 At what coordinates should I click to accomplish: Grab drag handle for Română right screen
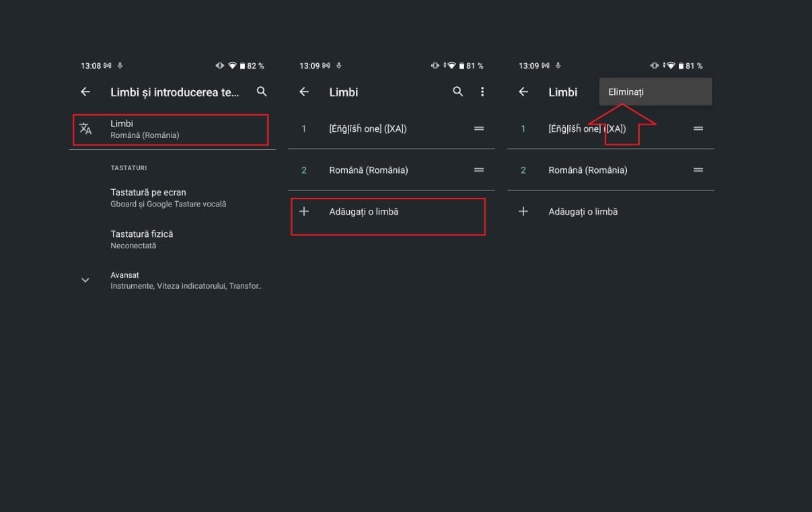698,170
